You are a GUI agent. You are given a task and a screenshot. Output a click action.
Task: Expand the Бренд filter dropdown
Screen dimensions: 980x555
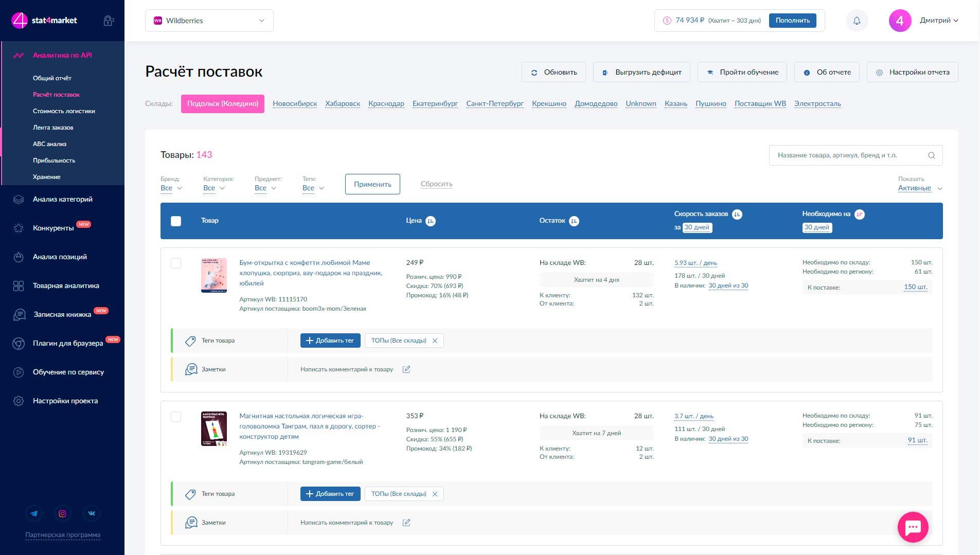pos(171,188)
